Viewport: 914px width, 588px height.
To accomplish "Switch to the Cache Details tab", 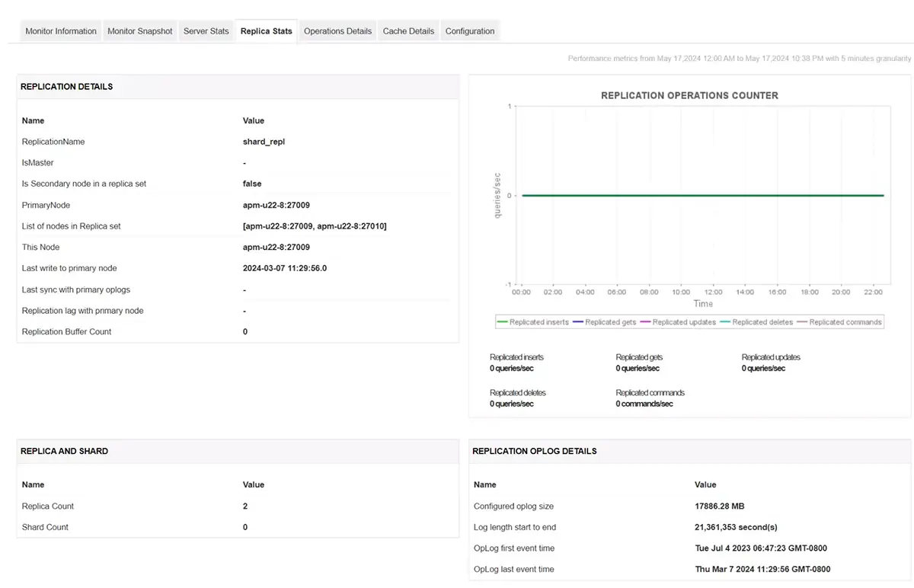I will (x=407, y=31).
